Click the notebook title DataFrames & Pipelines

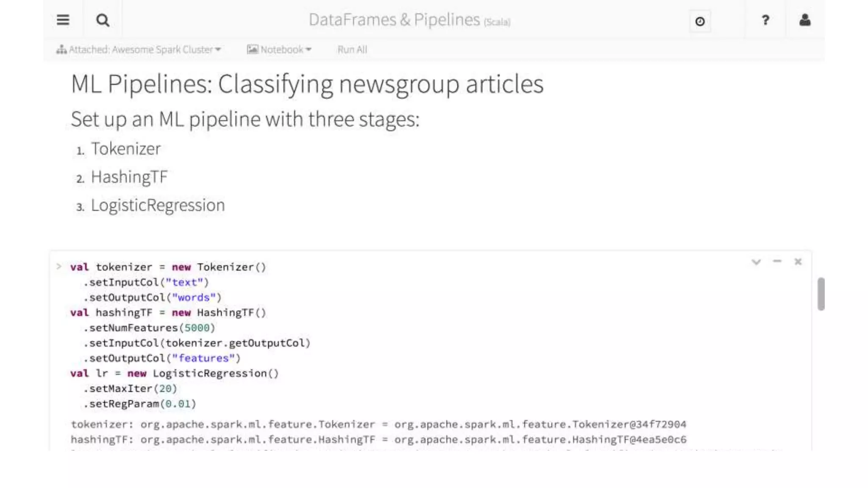tap(394, 20)
